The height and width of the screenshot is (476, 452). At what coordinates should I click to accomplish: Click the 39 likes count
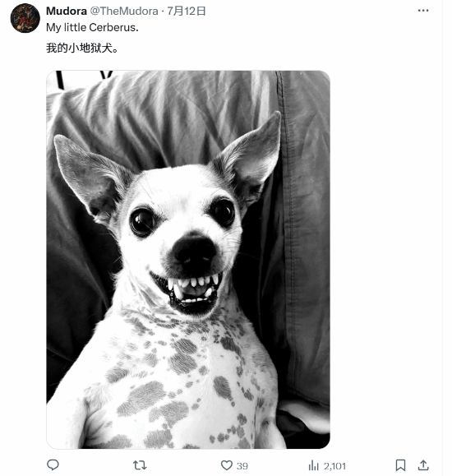click(242, 465)
